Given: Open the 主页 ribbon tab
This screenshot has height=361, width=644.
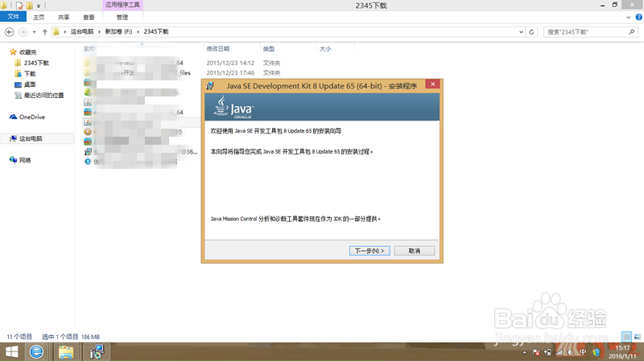Looking at the screenshot, I should tap(39, 17).
